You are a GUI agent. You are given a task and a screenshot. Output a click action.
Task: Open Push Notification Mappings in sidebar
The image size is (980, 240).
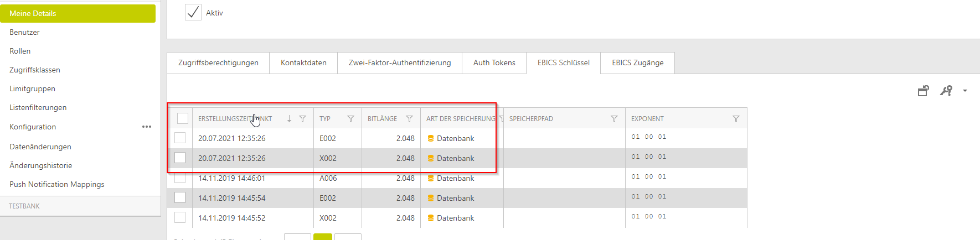coord(56,184)
